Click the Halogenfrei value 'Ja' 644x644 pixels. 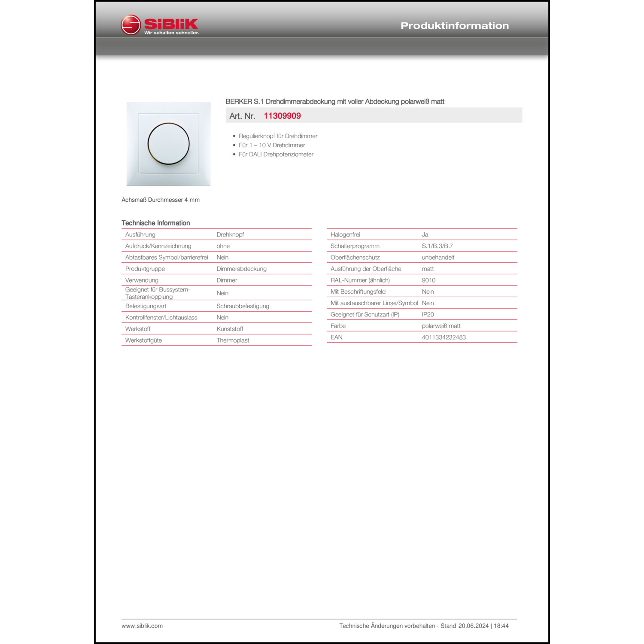(425, 234)
